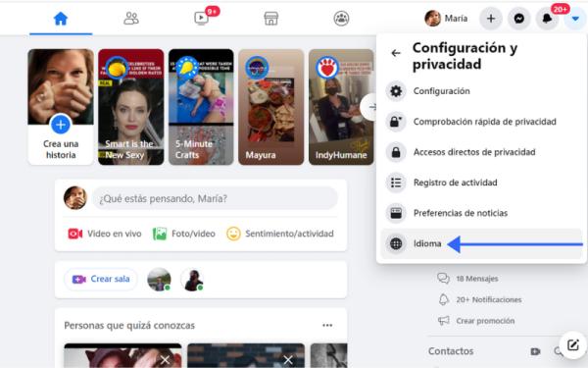Open María's profile in top bar
Viewport: 588px width, 368px height.
(x=446, y=19)
